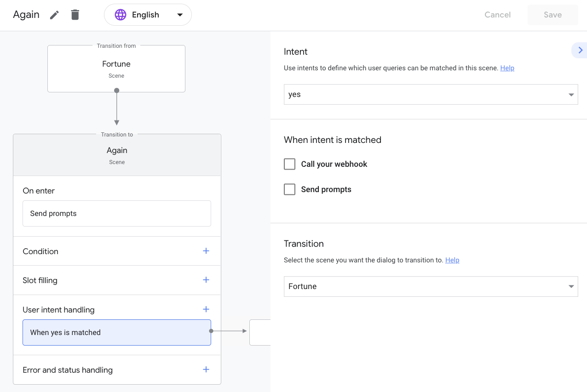Open the Help link under Transition
This screenshot has width=587, height=392.
pos(452,260)
